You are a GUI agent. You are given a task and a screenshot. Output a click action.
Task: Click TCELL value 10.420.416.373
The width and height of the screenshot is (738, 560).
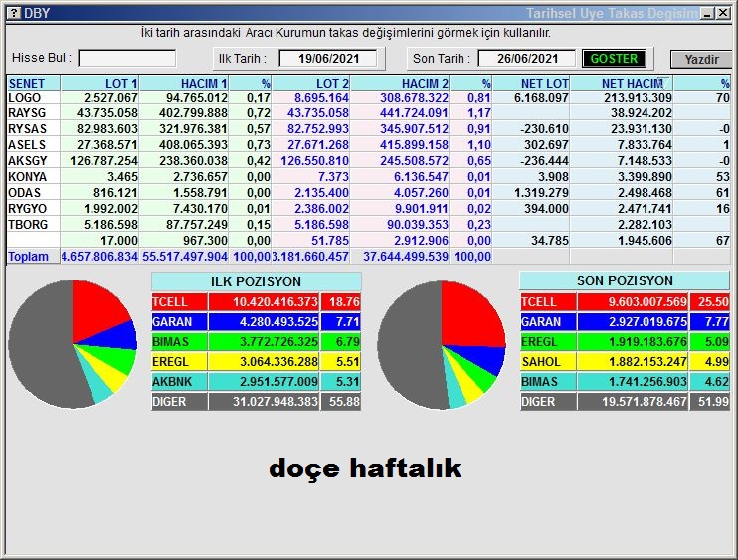[x=276, y=302]
